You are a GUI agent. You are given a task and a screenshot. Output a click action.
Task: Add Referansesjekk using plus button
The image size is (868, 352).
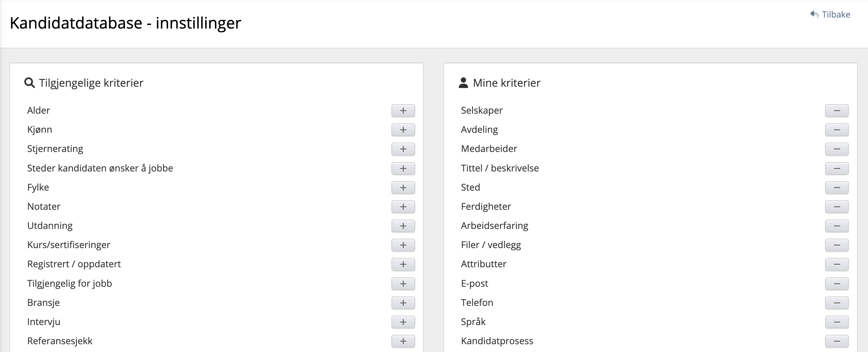click(x=403, y=341)
